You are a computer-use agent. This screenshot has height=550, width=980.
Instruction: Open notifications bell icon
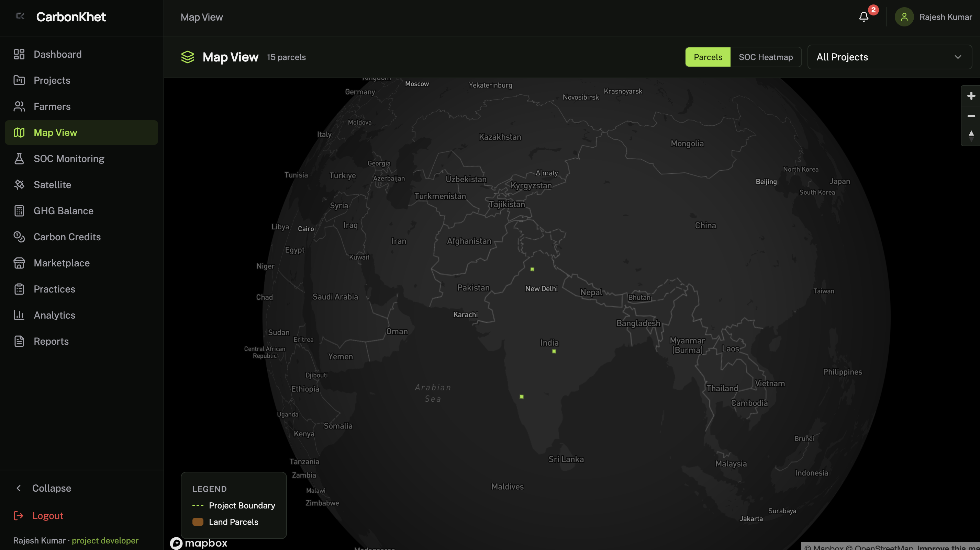pos(864,17)
